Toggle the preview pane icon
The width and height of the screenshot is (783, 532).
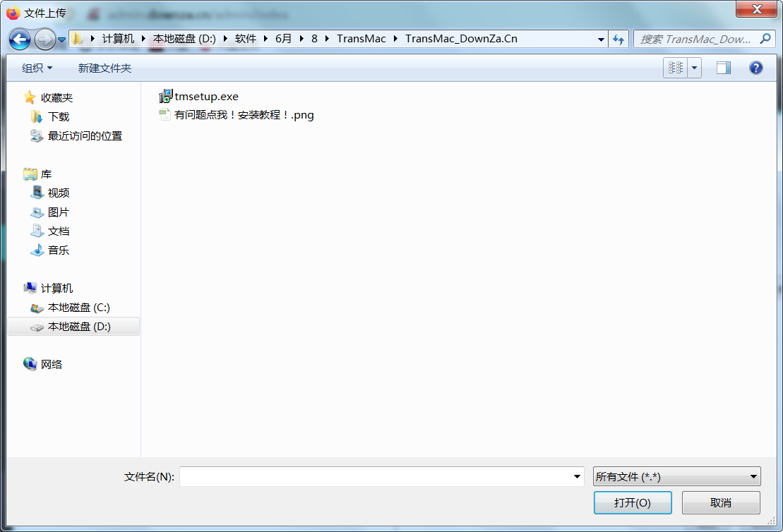tap(723, 68)
